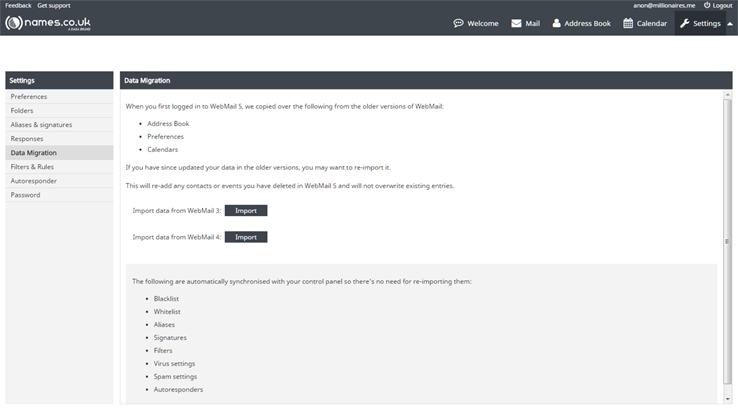Open Autoresponder settings

click(x=34, y=181)
